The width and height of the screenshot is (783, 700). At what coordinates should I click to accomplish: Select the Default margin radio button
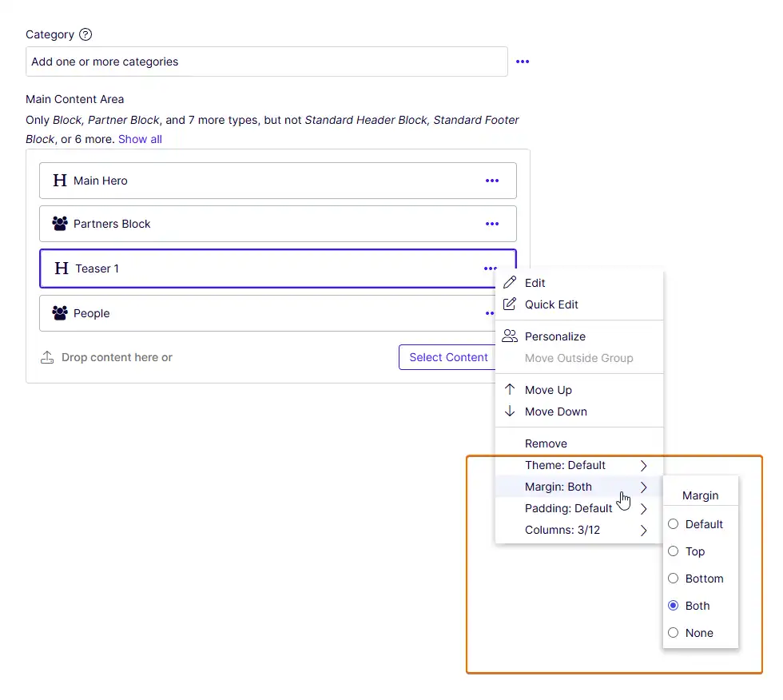tap(674, 524)
